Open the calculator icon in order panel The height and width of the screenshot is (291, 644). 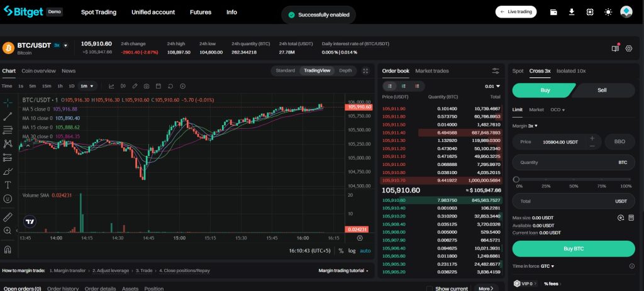click(x=631, y=217)
